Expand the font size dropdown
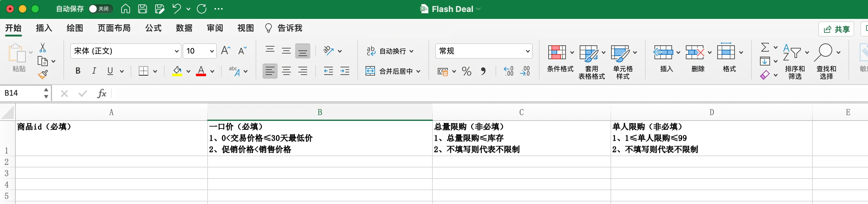 pos(212,51)
